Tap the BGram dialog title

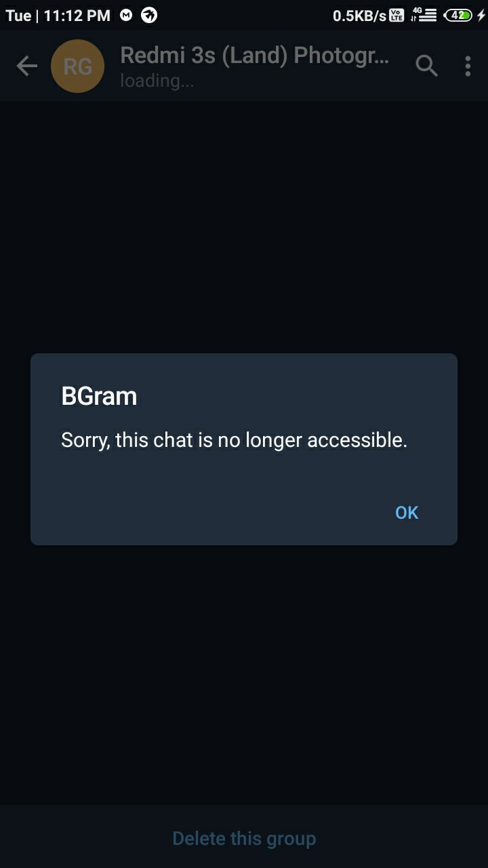coord(99,396)
